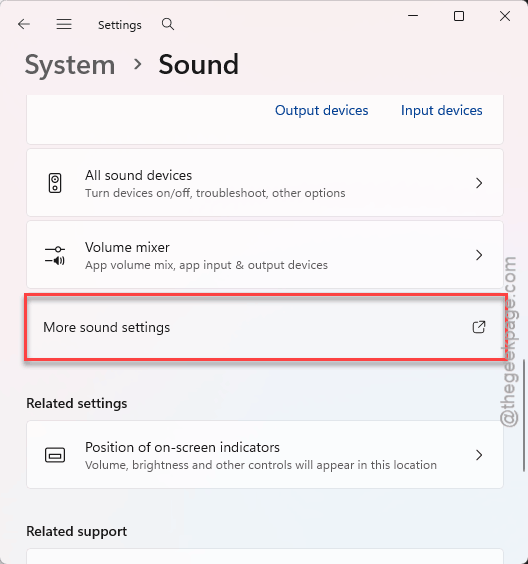528x564 pixels.
Task: Click the speaker icon for All sound devices
Action: click(x=55, y=183)
